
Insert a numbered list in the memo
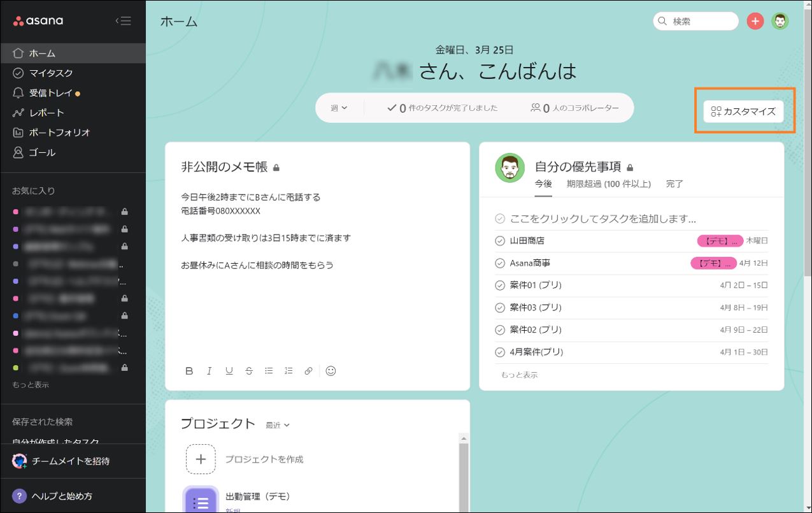click(288, 371)
